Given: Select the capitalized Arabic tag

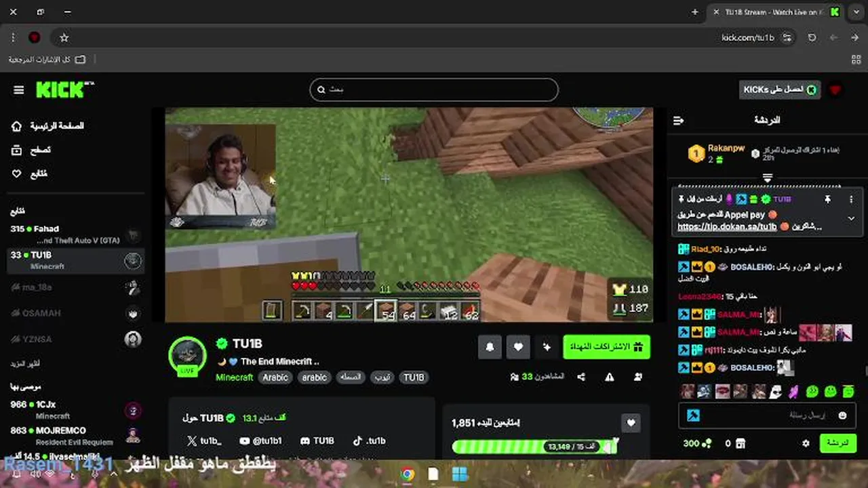Looking at the screenshot, I should [x=275, y=378].
